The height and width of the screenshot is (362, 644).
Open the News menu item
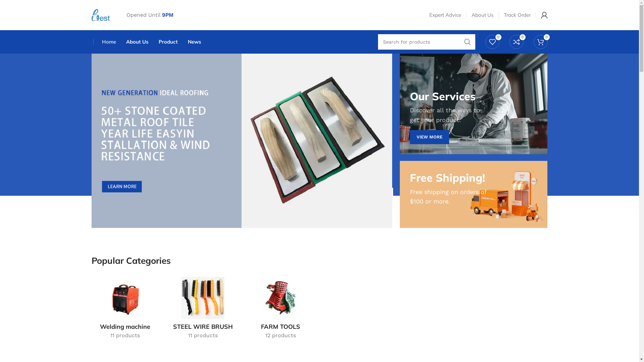(x=194, y=42)
